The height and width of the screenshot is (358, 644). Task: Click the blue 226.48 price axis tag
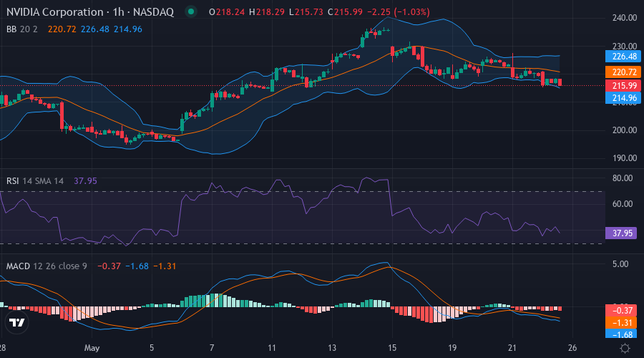(623, 57)
